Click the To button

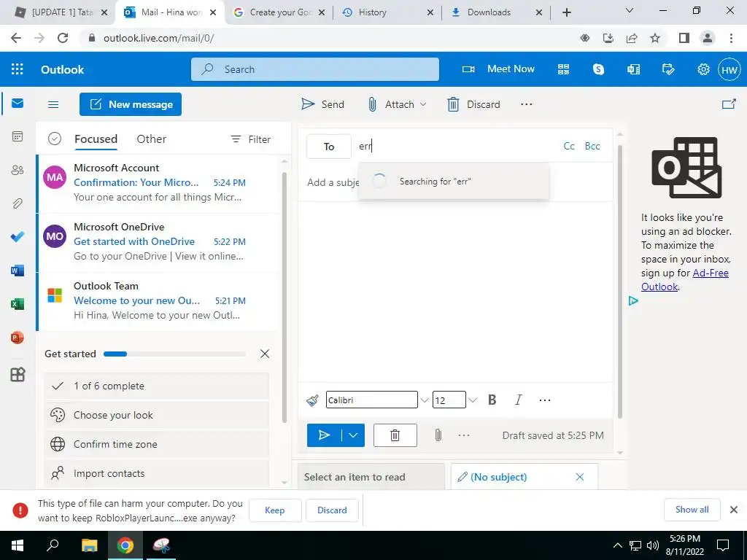(329, 146)
